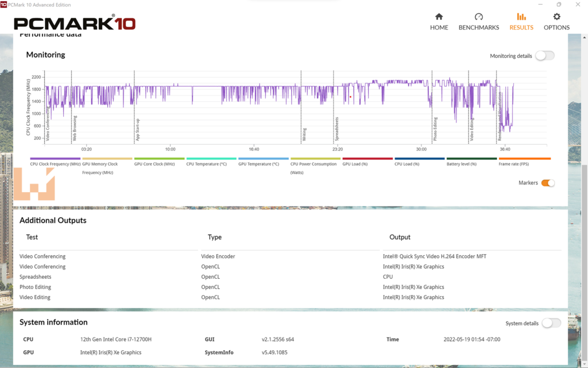Click the 23:20 time axis label
This screenshot has height=368, width=588.
point(338,149)
